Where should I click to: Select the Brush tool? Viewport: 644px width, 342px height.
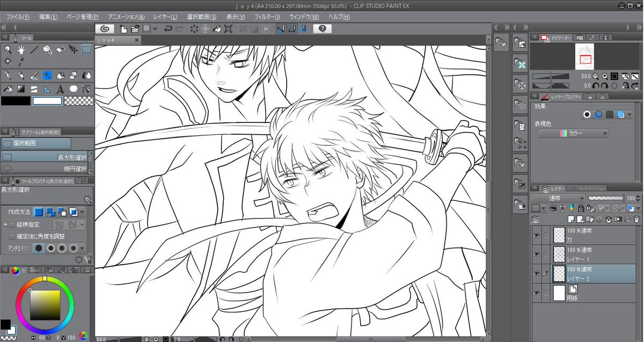(x=34, y=76)
